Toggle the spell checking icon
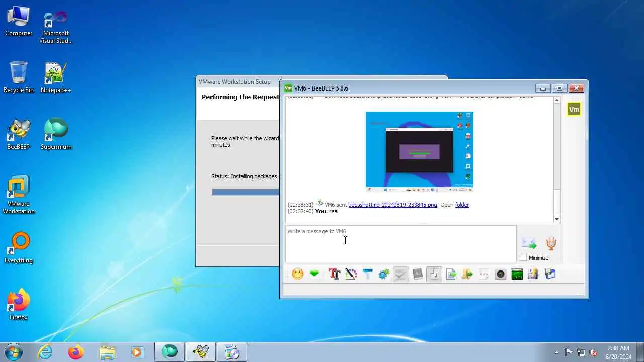Screen dimensions: 644x362 coord(400,274)
